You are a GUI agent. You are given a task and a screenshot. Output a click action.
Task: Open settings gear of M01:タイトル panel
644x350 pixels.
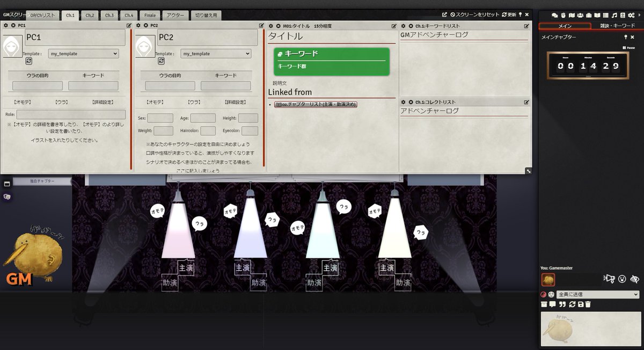pyautogui.click(x=271, y=25)
